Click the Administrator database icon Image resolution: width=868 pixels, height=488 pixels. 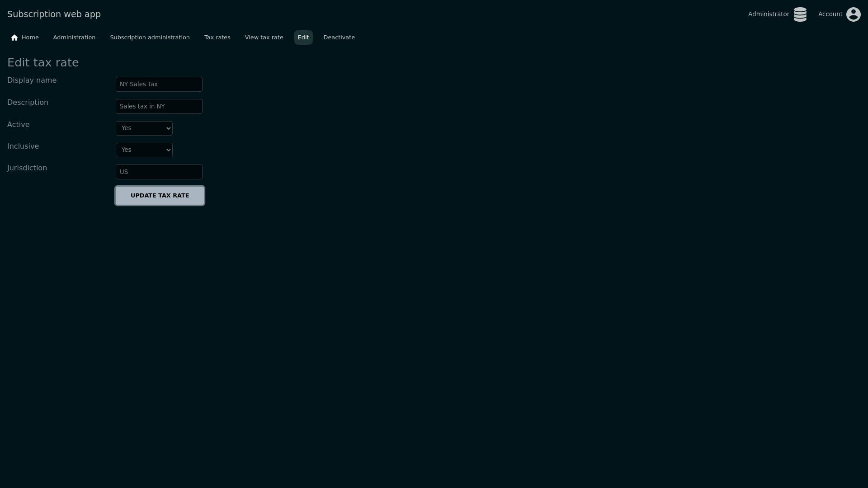coord(800,14)
